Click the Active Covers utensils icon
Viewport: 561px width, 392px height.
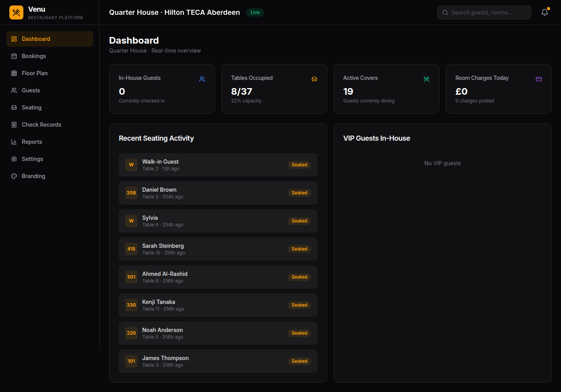tap(427, 79)
